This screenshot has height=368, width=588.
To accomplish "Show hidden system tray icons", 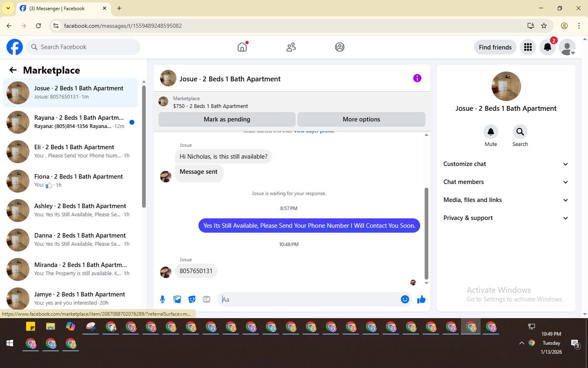I will [521, 343].
